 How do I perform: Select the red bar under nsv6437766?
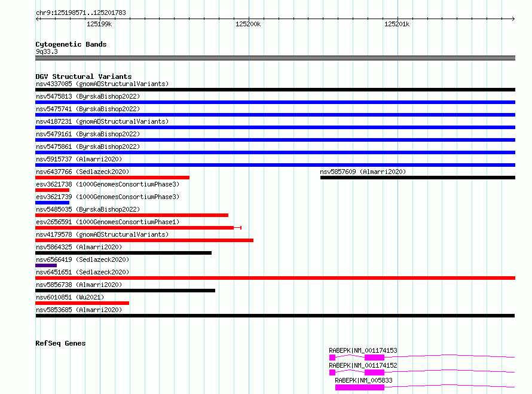pos(112,178)
